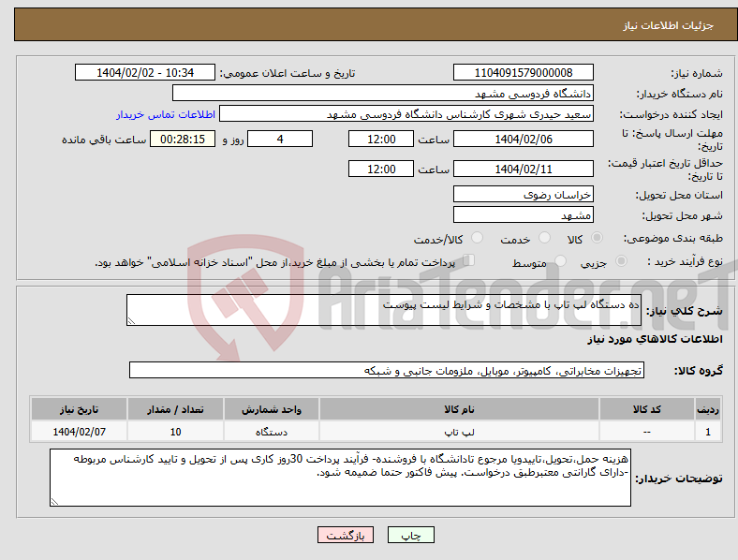Click the request creator field سعید حیدری شهری

[x=406, y=114]
